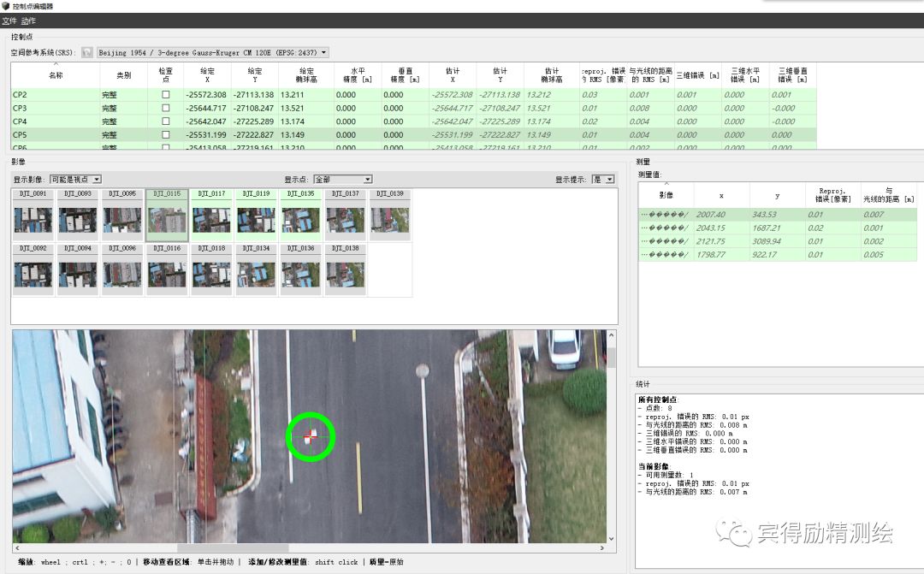Toggle the check point box for CP2
Image resolution: width=924 pixels, height=574 pixels.
[x=166, y=94]
